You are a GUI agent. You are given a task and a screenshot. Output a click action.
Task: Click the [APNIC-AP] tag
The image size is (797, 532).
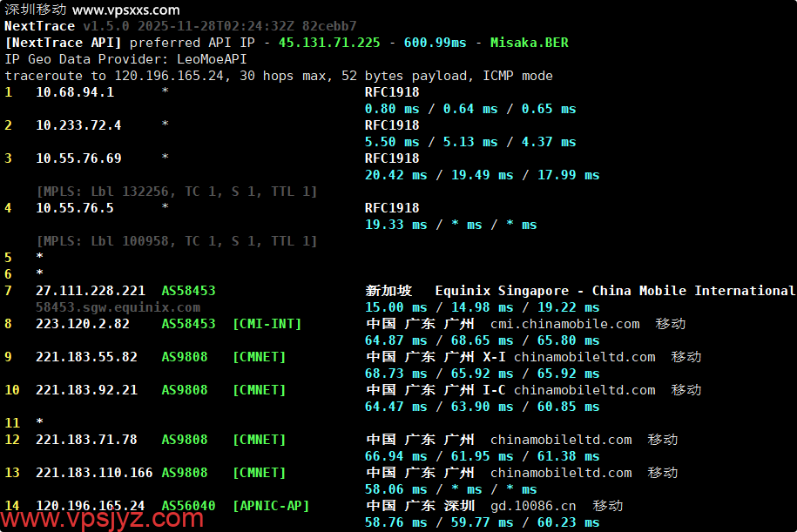[271, 506]
